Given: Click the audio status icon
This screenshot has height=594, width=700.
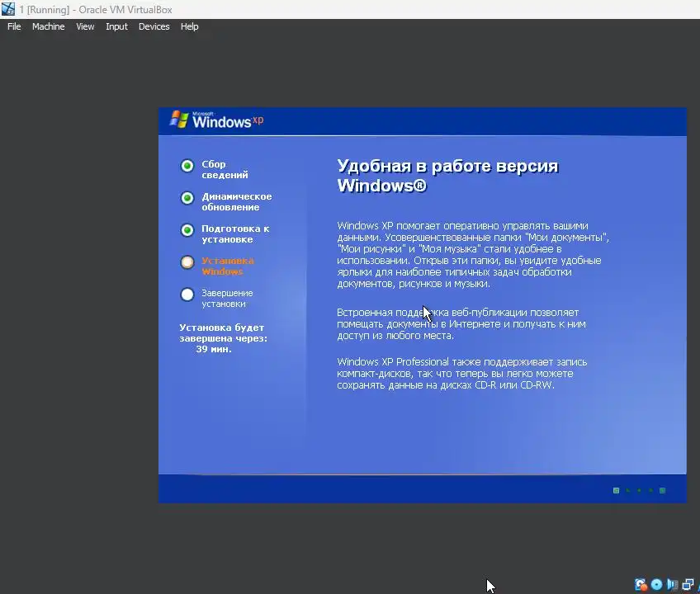Looking at the screenshot, I should (672, 584).
